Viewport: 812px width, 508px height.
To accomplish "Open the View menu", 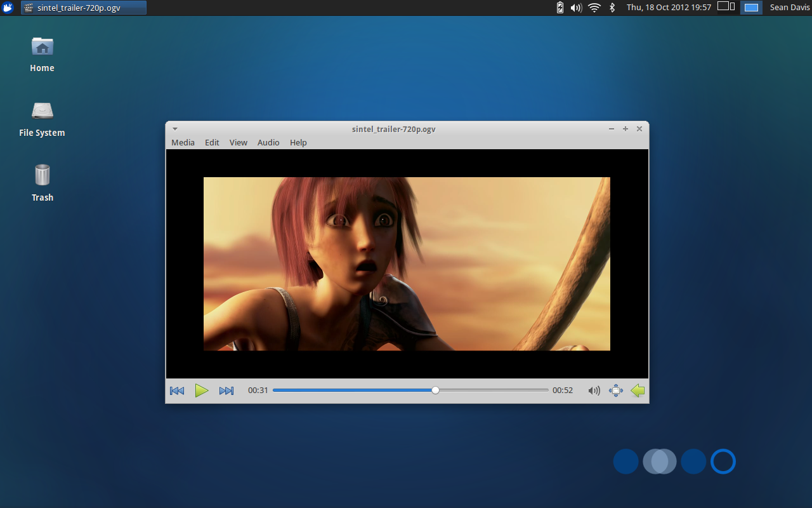I will pos(238,142).
